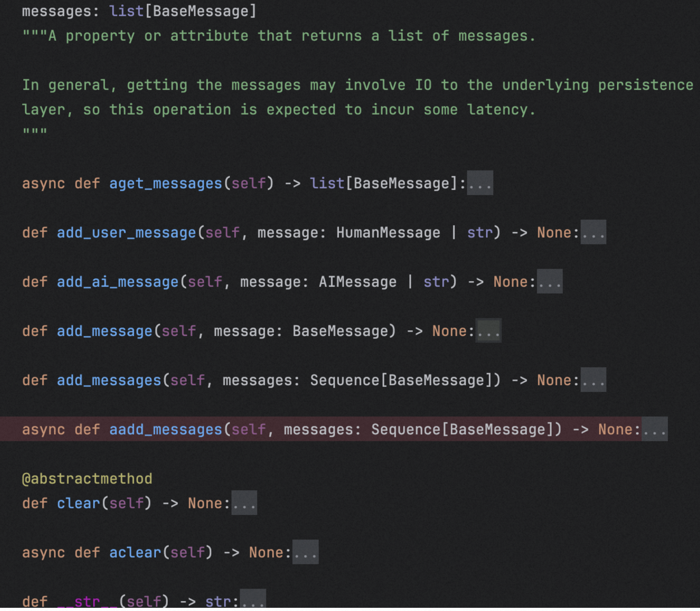This screenshot has height=611, width=700.
Task: Click 'In general, getting the messages' docstring line
Action: pos(357,85)
